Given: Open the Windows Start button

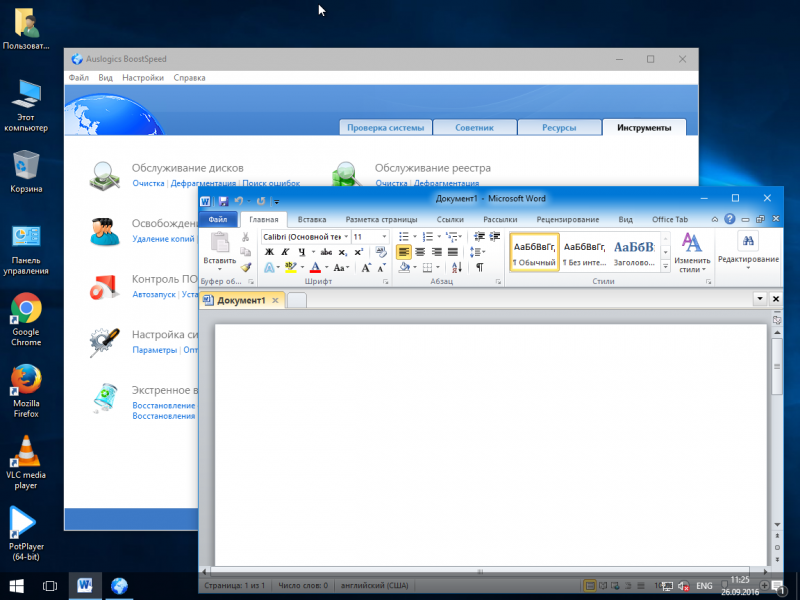Looking at the screenshot, I should click(x=16, y=586).
